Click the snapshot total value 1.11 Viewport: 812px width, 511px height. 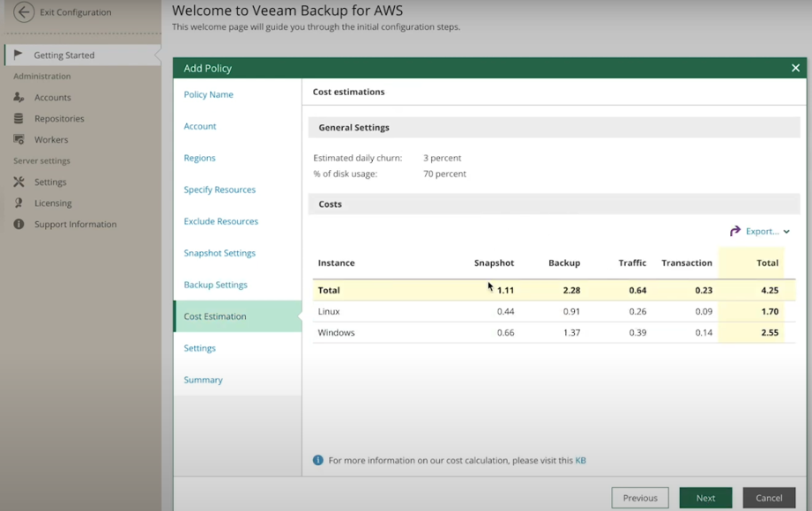click(x=505, y=291)
